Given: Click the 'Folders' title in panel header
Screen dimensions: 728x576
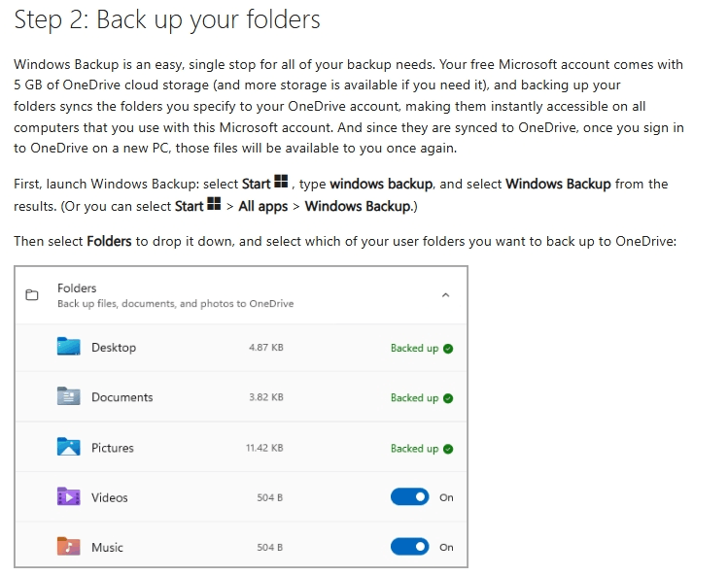Looking at the screenshot, I should point(77,288).
